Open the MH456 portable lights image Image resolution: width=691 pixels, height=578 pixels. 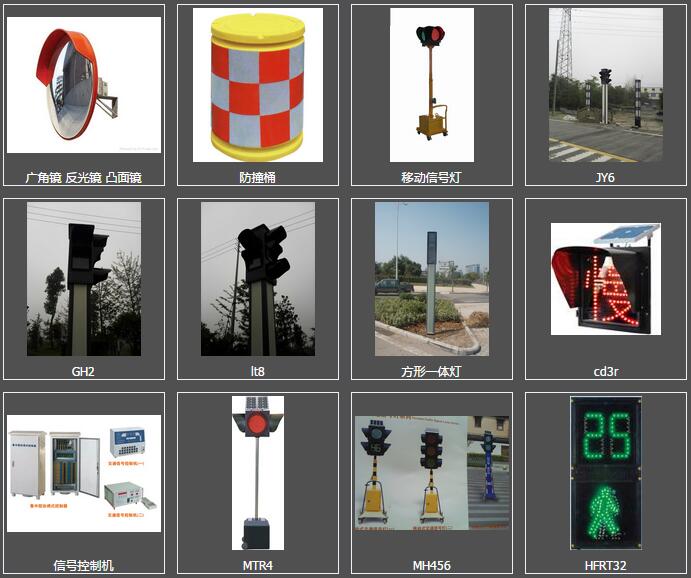coord(432,473)
